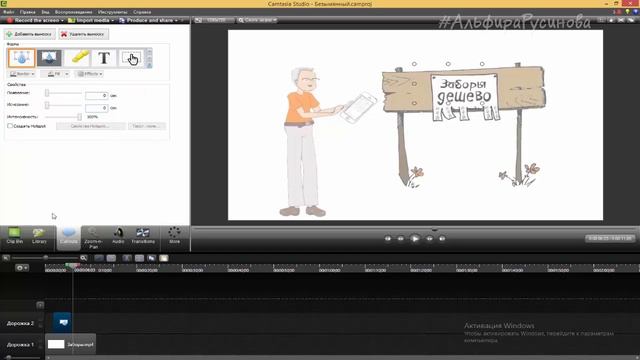Click the Появление fade-in slider
640x360 pixels.
coord(63,93)
